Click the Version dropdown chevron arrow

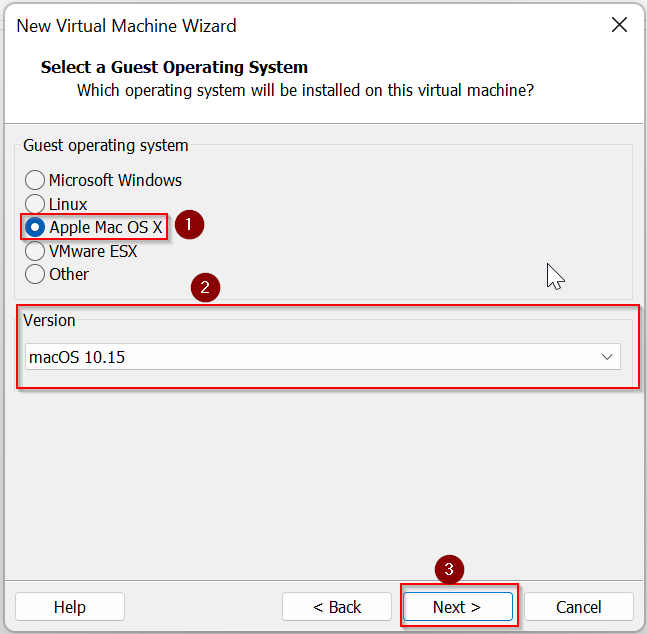[x=606, y=357]
